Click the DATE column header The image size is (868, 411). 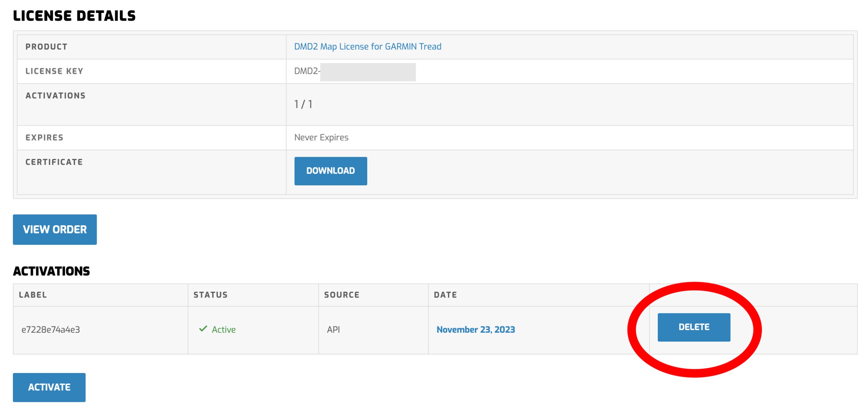445,295
